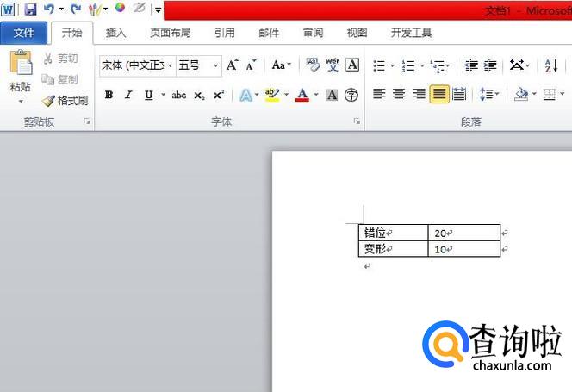The width and height of the screenshot is (572, 392).
Task: Click the Bullets list icon
Action: [x=379, y=65]
